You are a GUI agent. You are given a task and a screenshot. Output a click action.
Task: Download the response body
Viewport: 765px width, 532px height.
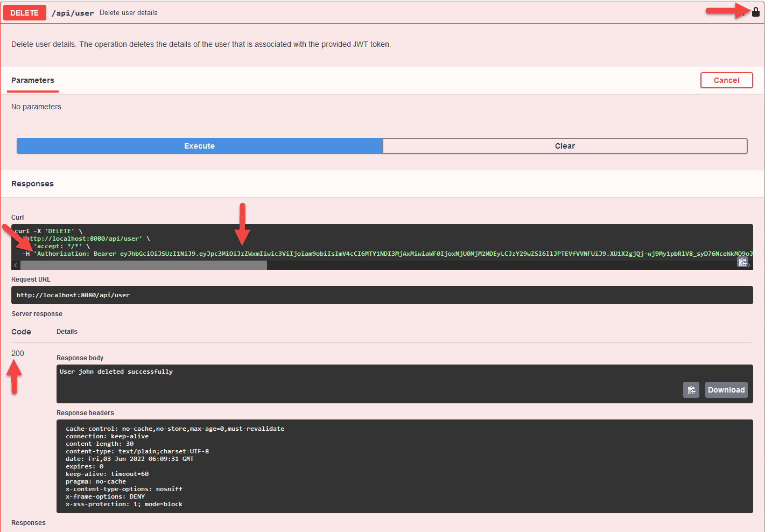[x=726, y=390]
